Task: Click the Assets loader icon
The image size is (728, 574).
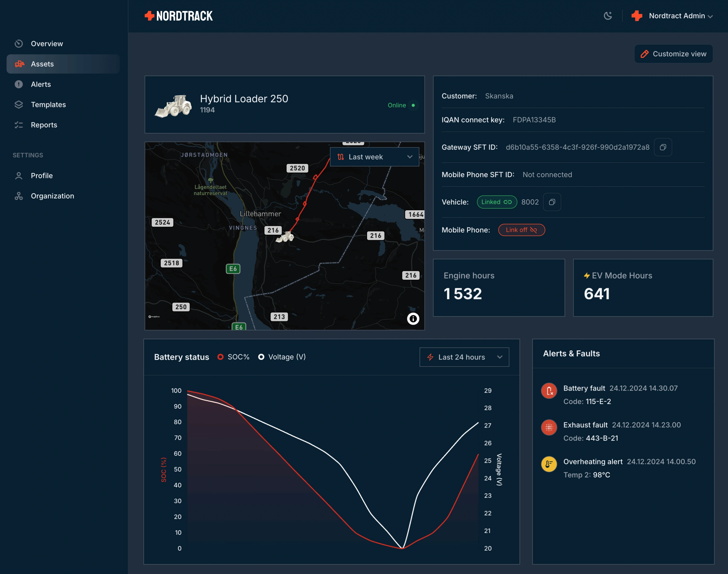Action: (20, 64)
